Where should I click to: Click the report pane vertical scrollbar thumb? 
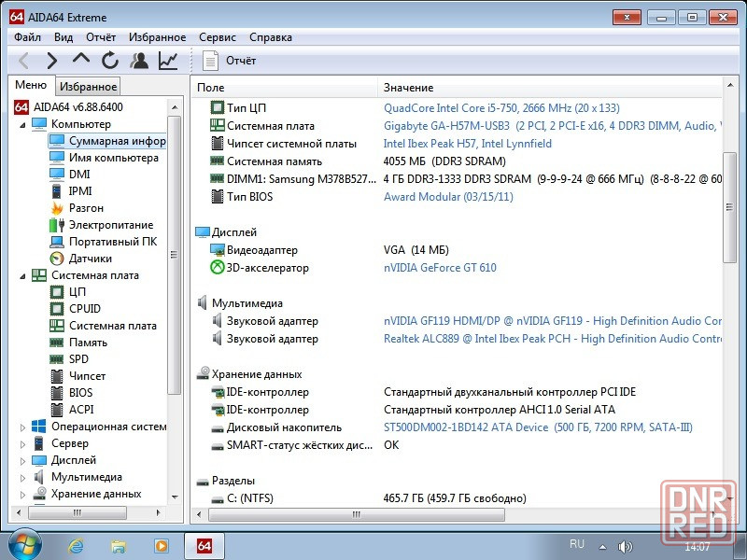[x=729, y=207]
